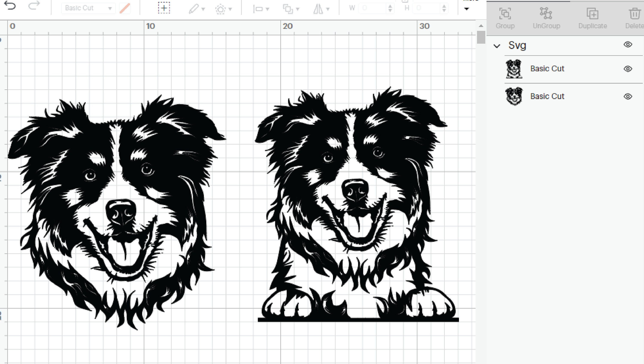
Task: Hide the second Basic Cut layer
Action: 628,96
